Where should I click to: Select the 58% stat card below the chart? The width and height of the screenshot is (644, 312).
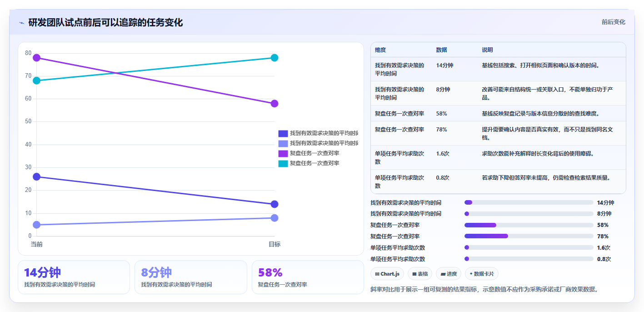308,277
